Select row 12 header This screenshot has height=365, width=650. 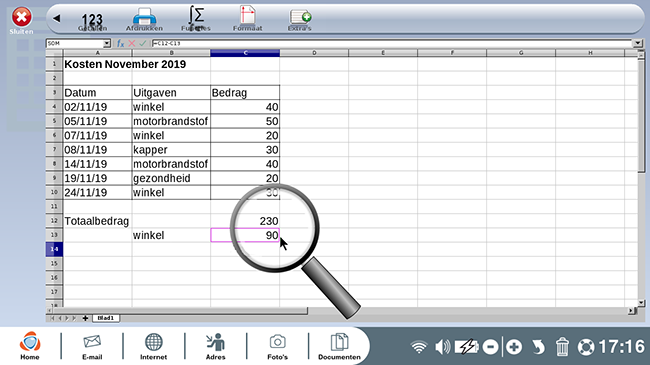54,221
